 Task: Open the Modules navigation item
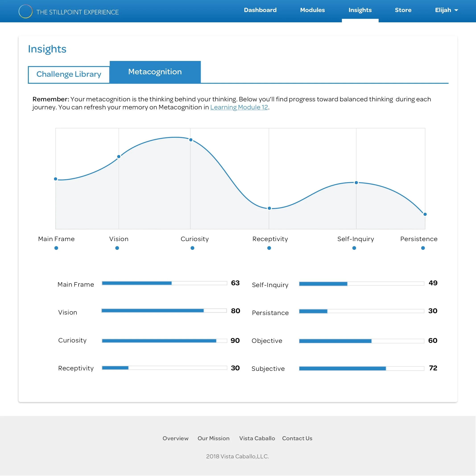(x=313, y=10)
